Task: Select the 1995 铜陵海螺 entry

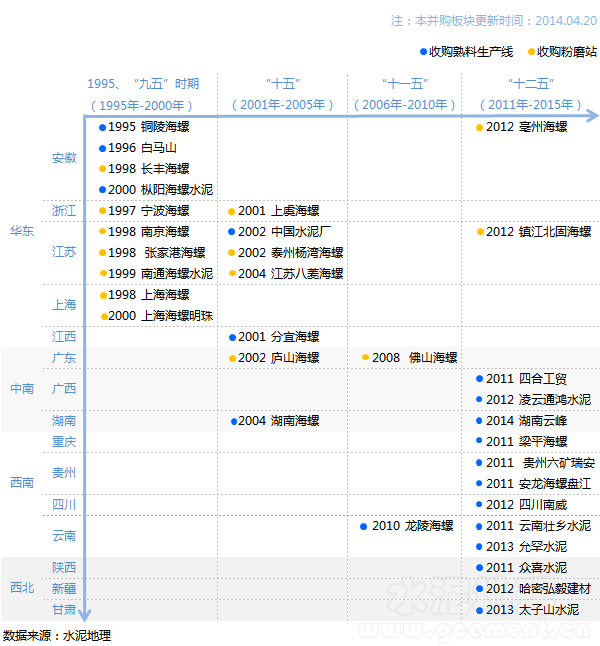Action: coord(144,127)
